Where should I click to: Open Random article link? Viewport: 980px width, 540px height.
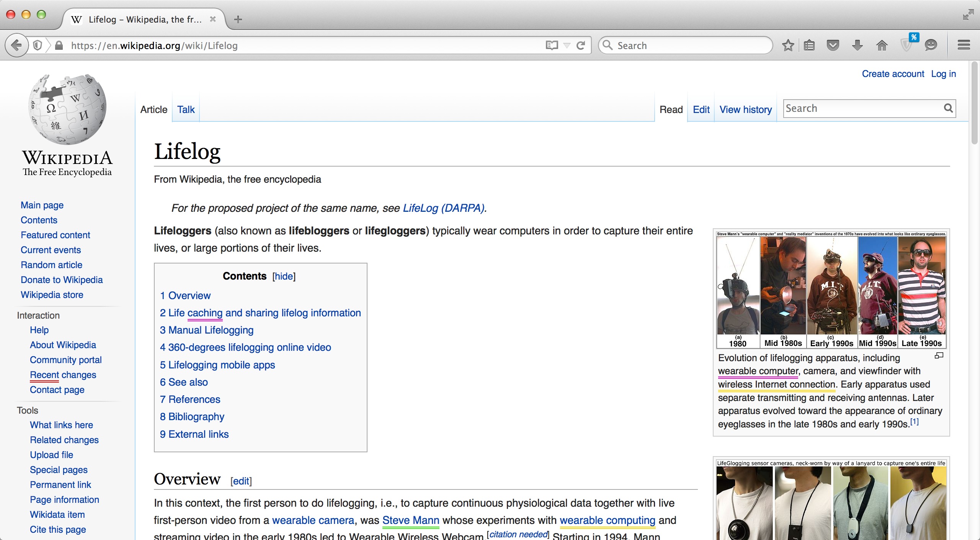pyautogui.click(x=52, y=265)
